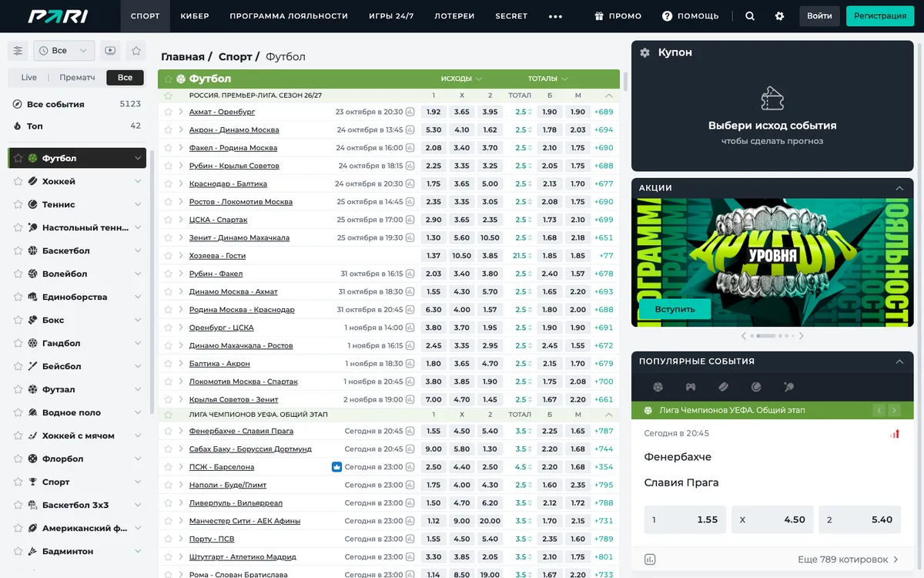Switch filter to Live mode
The image size is (924, 578).
(29, 77)
